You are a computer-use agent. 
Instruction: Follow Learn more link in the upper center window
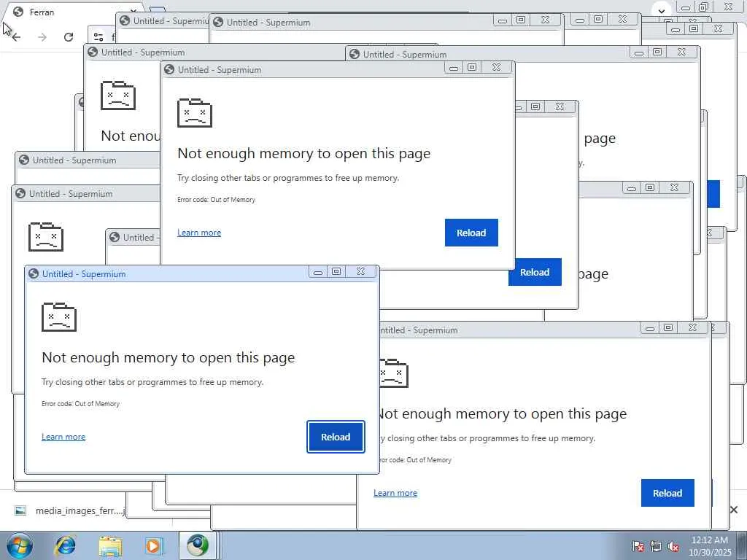pyautogui.click(x=199, y=233)
